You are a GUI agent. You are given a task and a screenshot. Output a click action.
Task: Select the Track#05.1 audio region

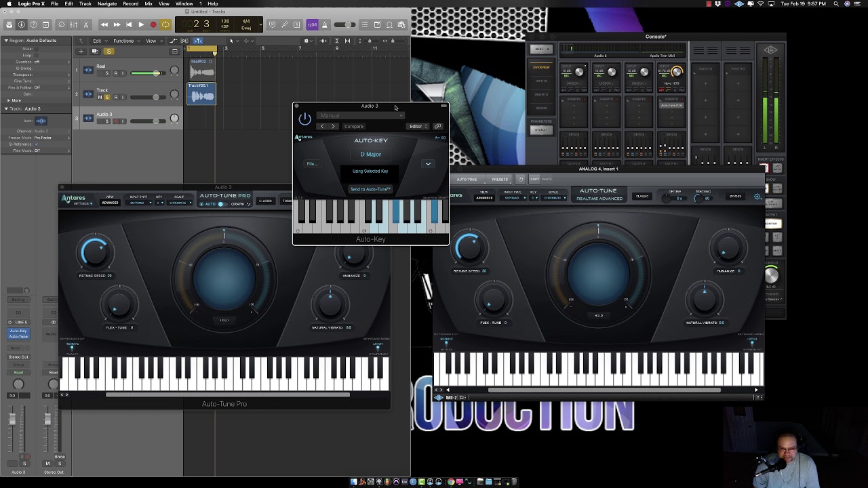point(201,94)
